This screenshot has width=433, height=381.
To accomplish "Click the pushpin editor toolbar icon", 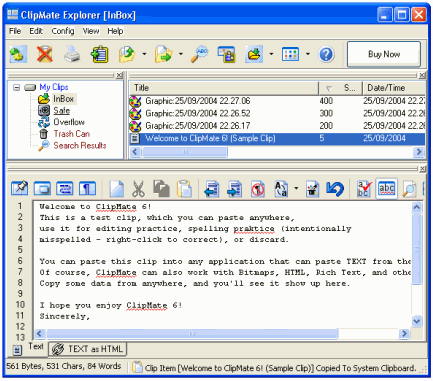I will pos(20,189).
